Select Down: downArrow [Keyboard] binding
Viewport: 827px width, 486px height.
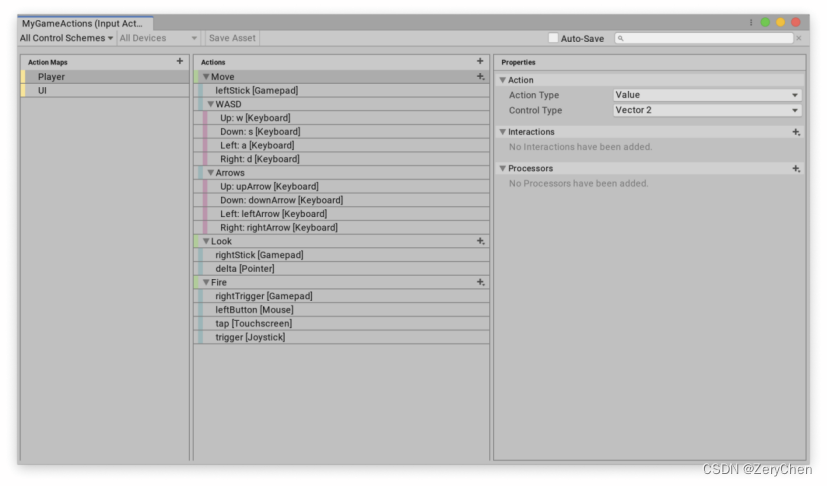point(342,200)
